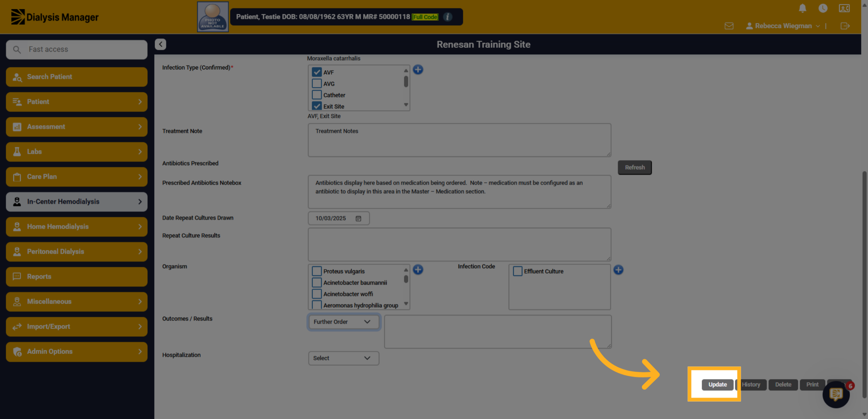Click the Fast access search icon

[x=17, y=49]
